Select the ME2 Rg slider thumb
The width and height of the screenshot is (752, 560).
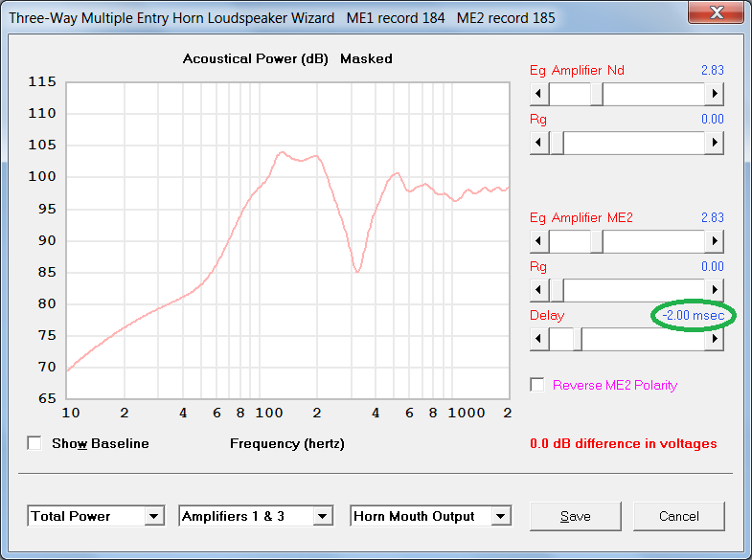click(557, 290)
